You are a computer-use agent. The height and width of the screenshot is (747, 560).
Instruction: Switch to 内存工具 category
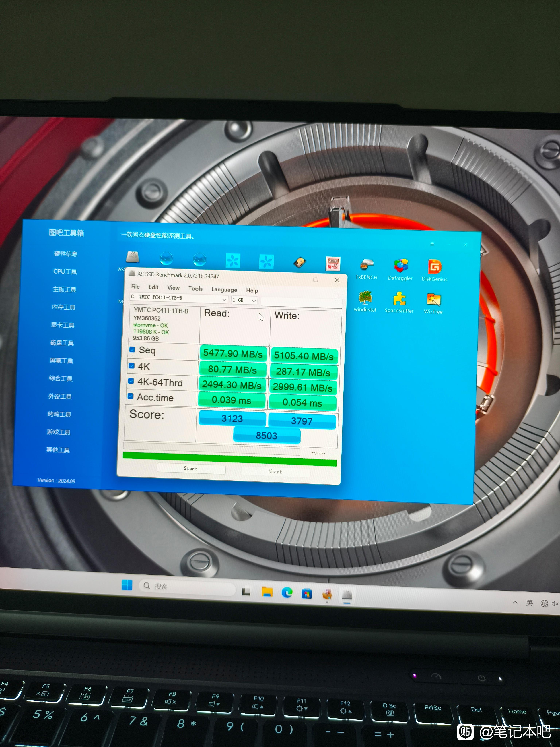pos(63,307)
